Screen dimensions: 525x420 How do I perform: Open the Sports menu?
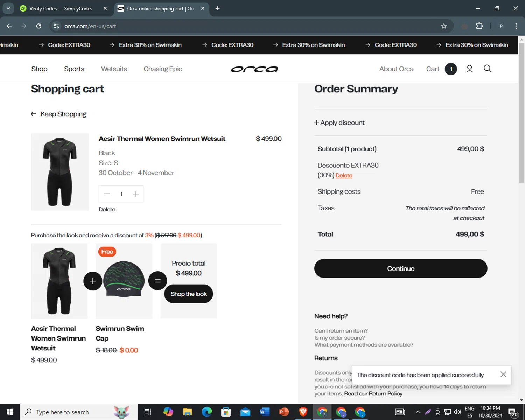(74, 69)
